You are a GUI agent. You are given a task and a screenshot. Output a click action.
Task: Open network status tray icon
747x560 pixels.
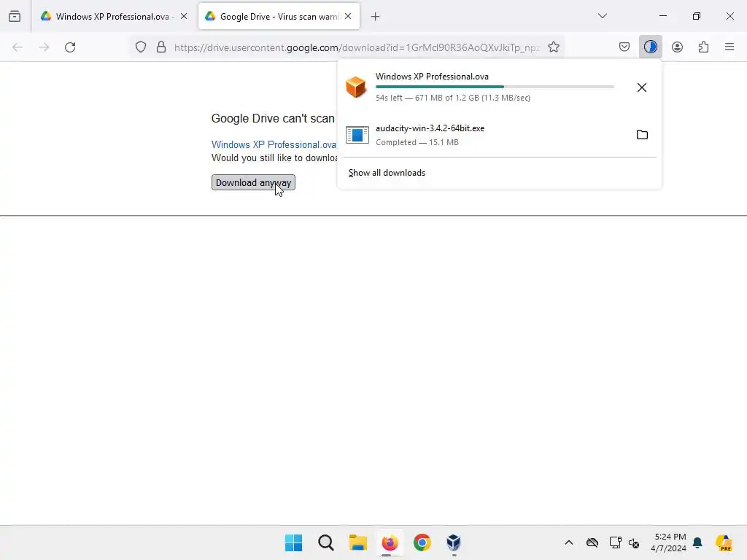tap(615, 542)
